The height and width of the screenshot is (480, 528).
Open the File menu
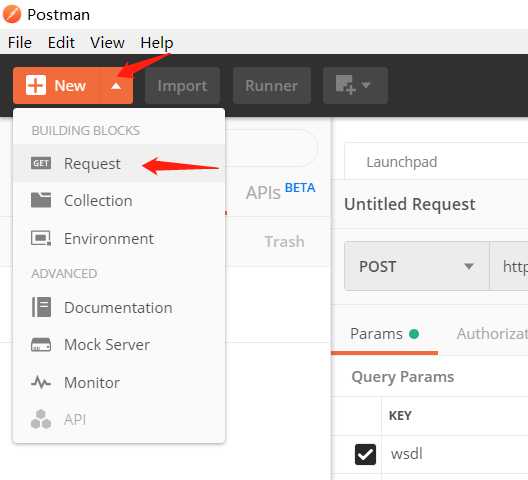(20, 43)
